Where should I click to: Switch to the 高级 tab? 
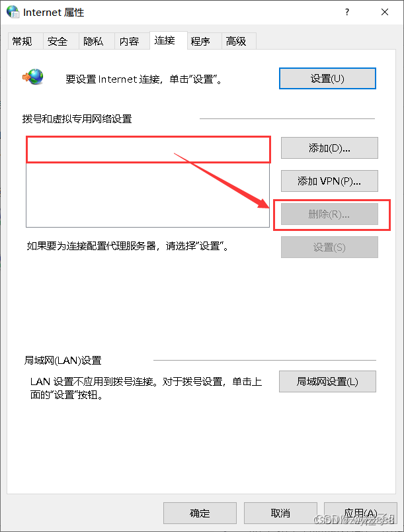[x=236, y=42]
